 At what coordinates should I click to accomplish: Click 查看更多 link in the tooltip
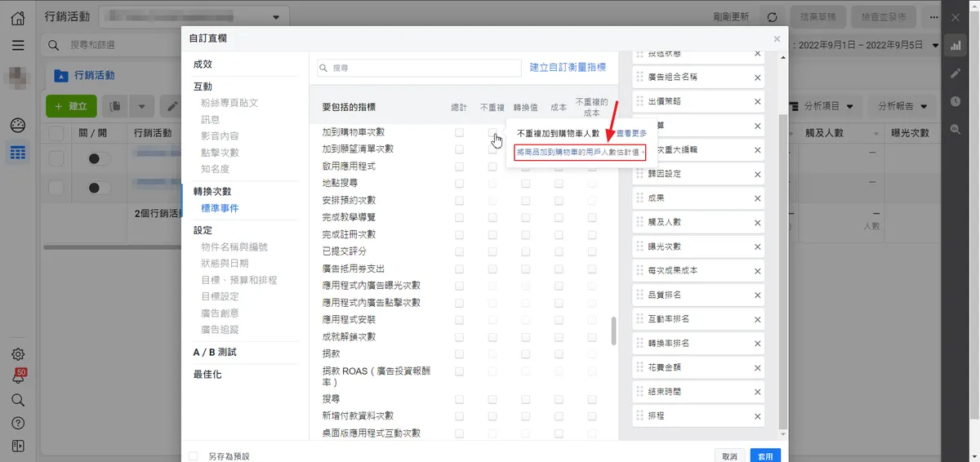tap(631, 133)
